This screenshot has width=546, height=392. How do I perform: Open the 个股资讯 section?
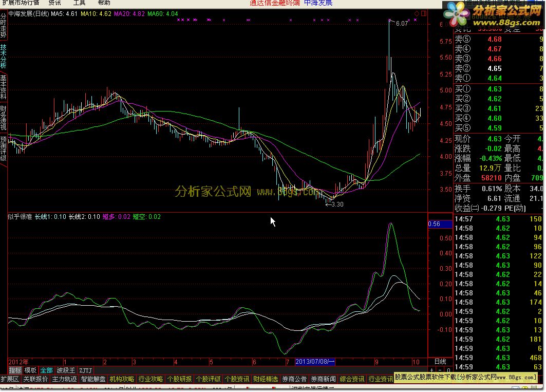[237, 379]
